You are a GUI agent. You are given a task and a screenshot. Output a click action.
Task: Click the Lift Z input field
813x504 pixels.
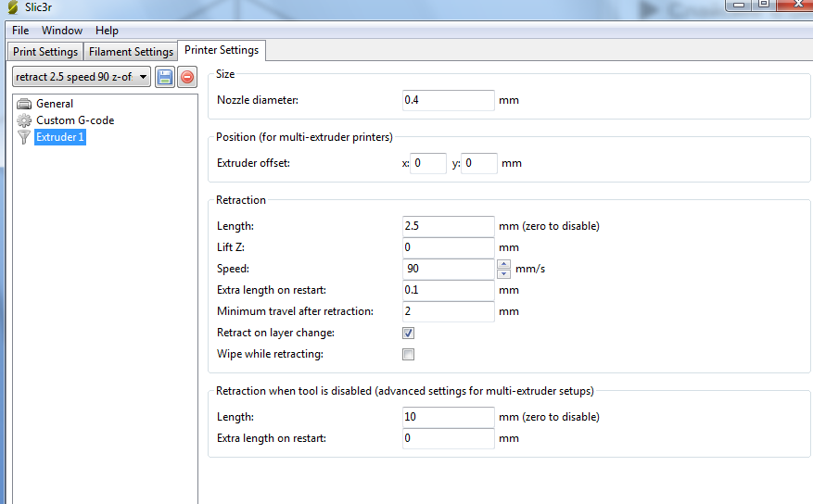pyautogui.click(x=448, y=247)
